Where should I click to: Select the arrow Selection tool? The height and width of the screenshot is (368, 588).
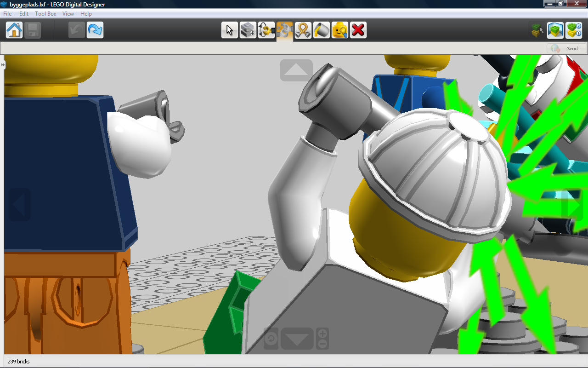pyautogui.click(x=230, y=30)
